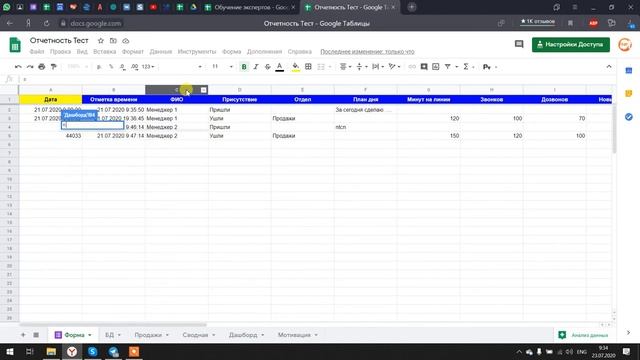Click the Insert comment icon in toolbar
The image size is (640, 360).
tap(424, 67)
